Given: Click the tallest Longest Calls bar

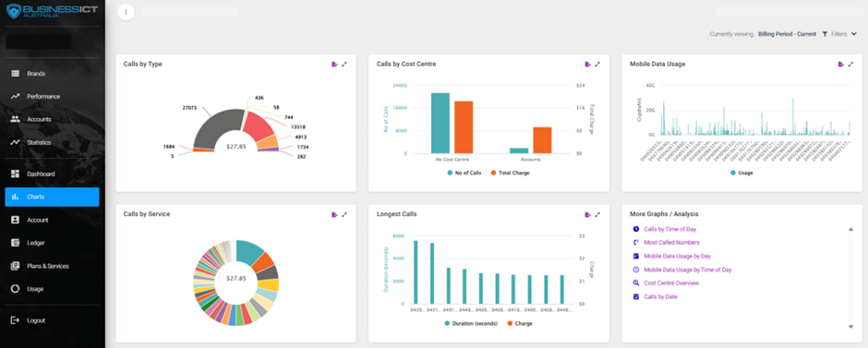Looking at the screenshot, I should click(x=416, y=272).
